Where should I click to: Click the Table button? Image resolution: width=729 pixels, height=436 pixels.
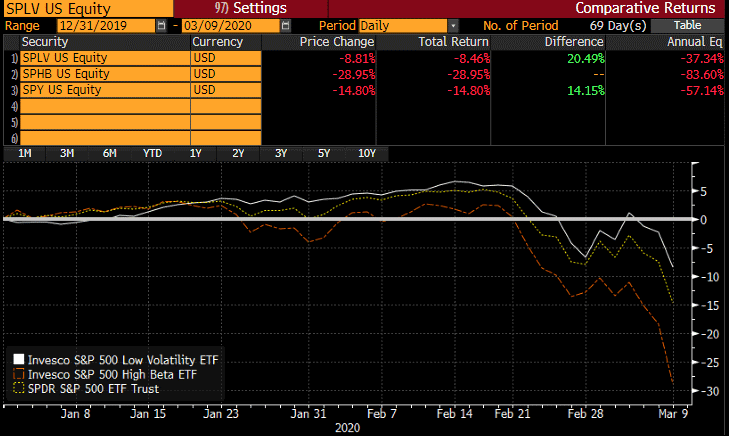pos(687,26)
